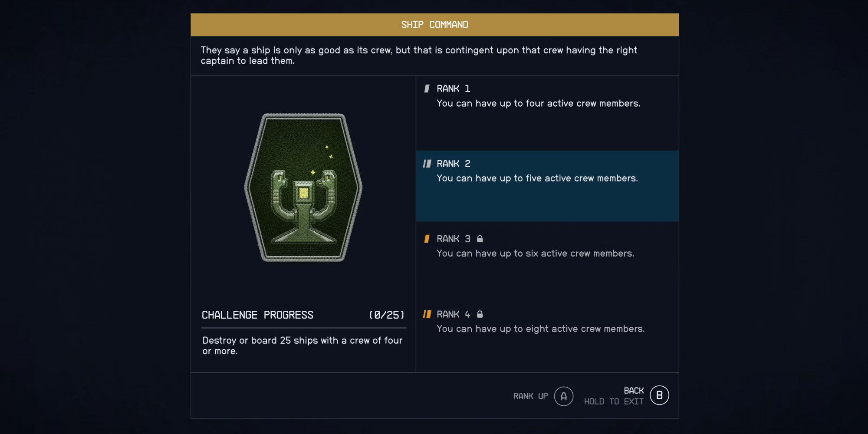Click the Rank Up label
Viewport: 868px width, 434px height.
tap(530, 396)
